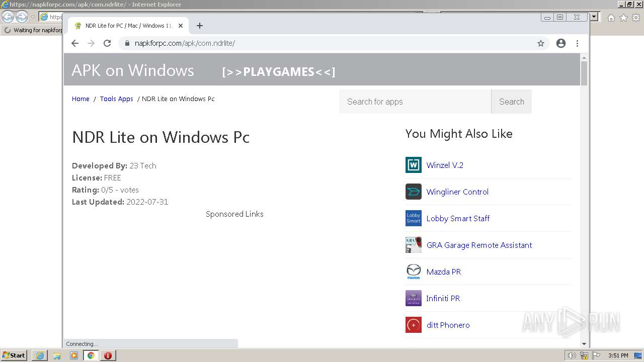Open the Windows Media Player taskbar icon

tap(74, 355)
